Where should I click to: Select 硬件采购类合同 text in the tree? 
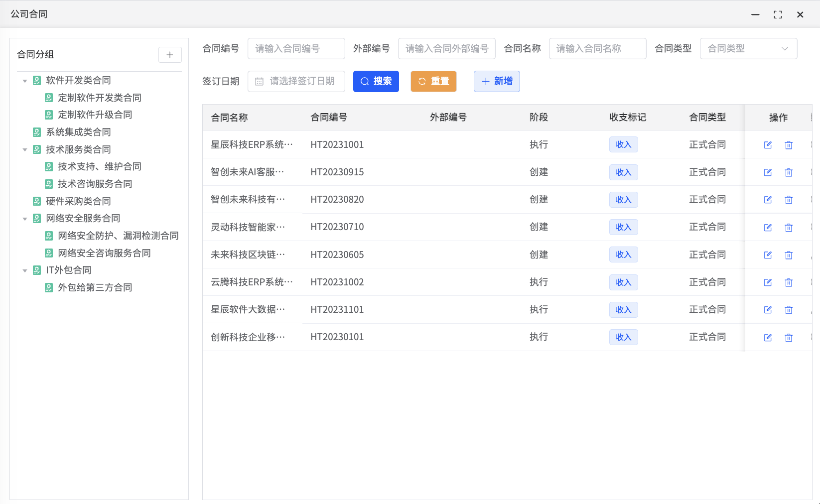[78, 201]
